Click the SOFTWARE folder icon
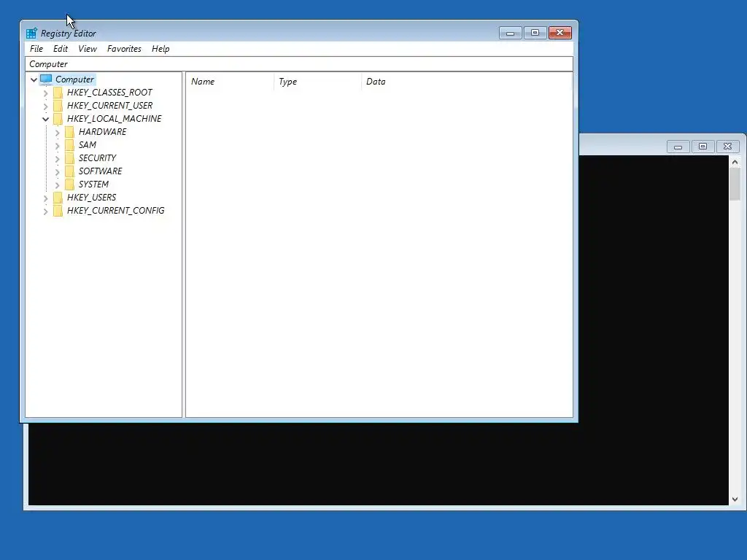Screen dimensions: 747x560 (x=69, y=171)
